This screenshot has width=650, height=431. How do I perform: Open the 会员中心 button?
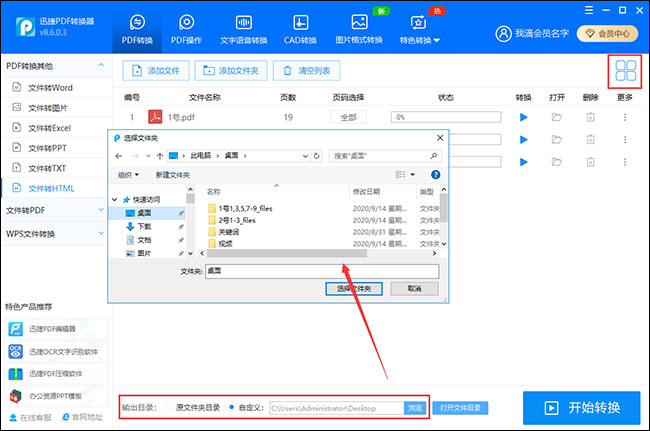click(x=608, y=34)
